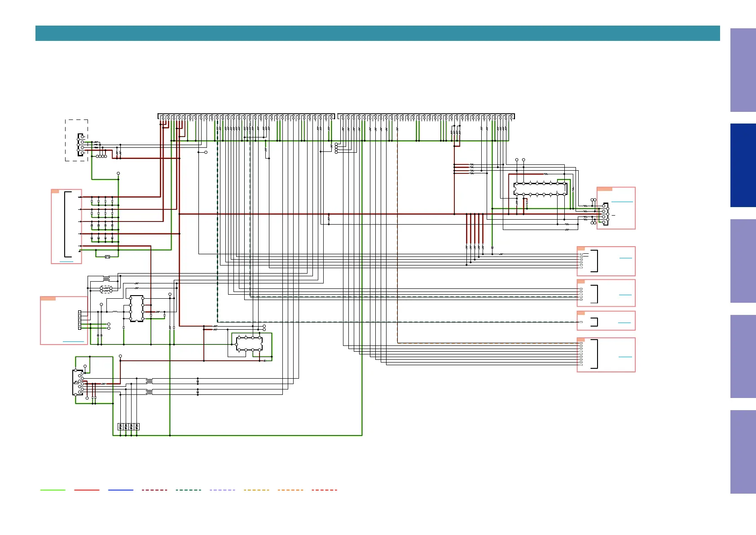Screen dimensions: 756x535
Task: Click the solid red legend line
Action: coord(87,490)
